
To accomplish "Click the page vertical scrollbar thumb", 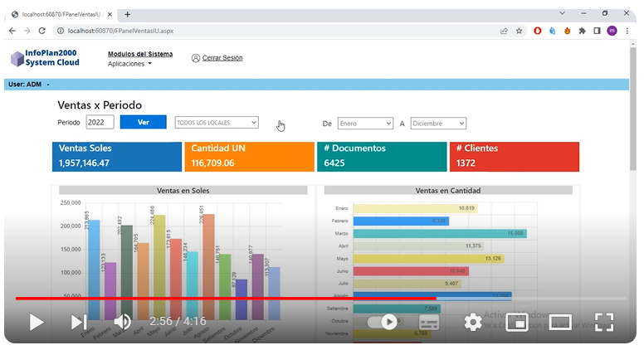I will tap(633, 109).
